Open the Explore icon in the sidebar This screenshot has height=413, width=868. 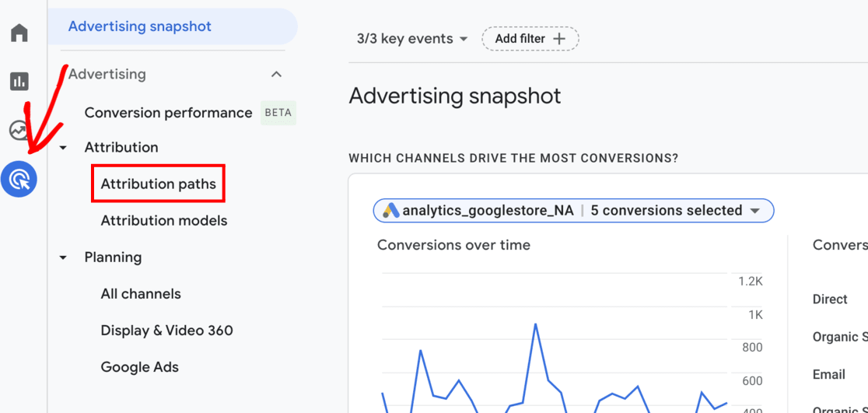coord(19,130)
